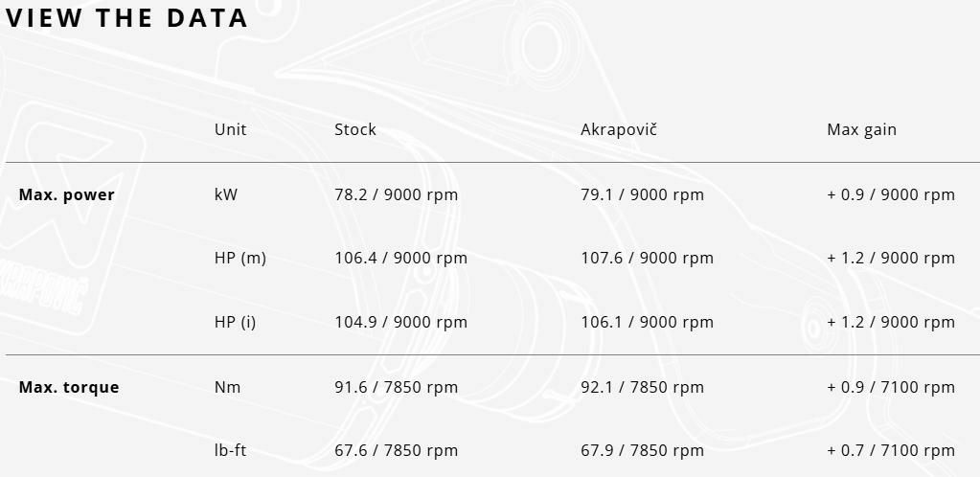The image size is (980, 477).
Task: Select Akrapovič value '79.1 / 9000 rpm'
Action: coord(642,194)
